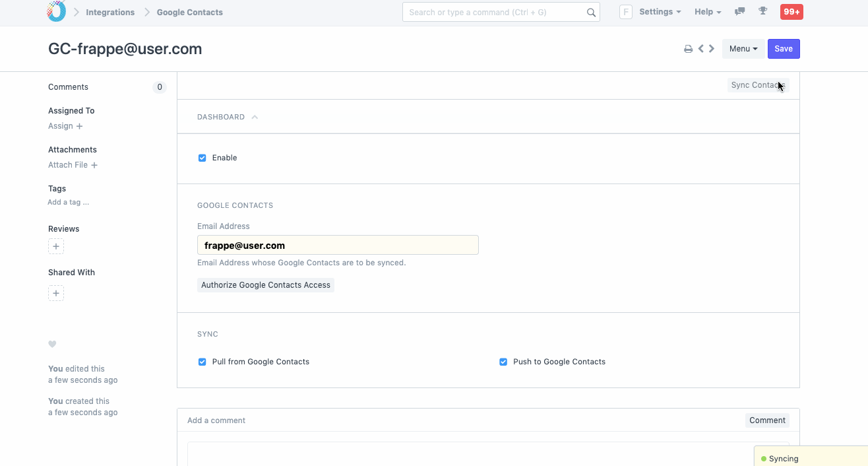868x466 pixels.
Task: Go to Integrations breadcrumb
Action: [110, 12]
